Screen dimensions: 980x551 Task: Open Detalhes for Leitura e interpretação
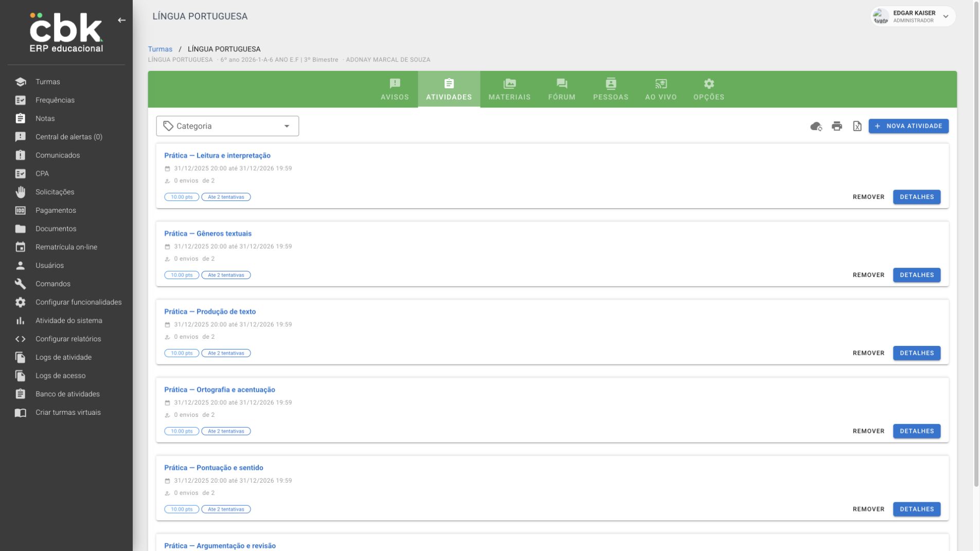917,197
